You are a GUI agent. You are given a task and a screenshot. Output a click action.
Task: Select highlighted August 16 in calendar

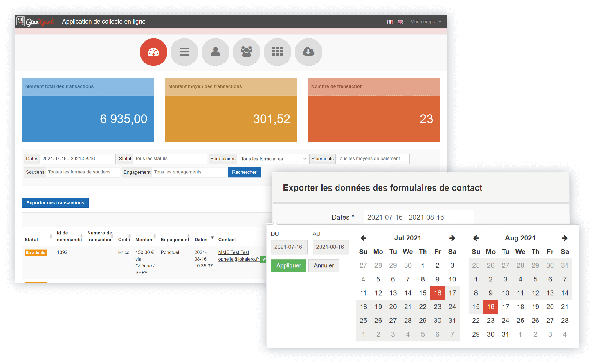tap(491, 307)
